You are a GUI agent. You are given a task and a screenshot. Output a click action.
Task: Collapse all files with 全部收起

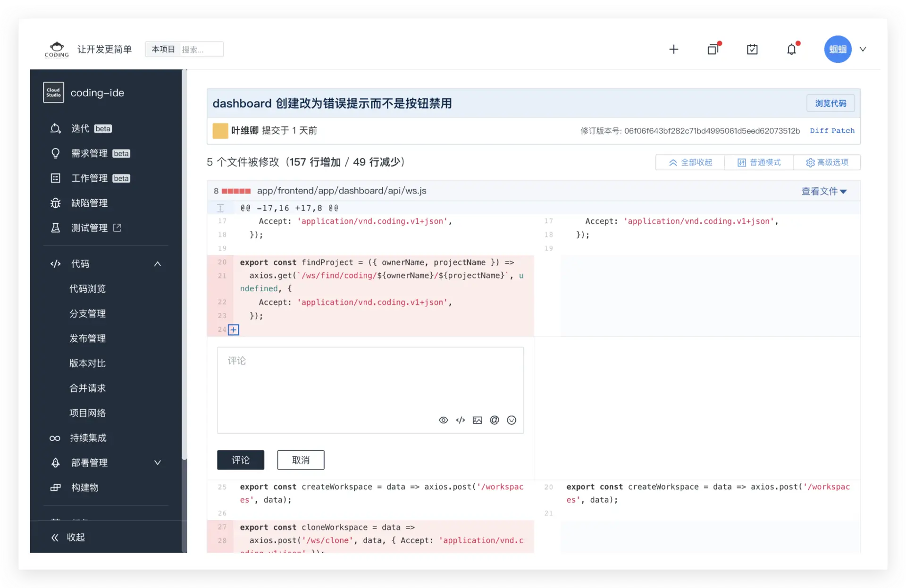pos(690,162)
